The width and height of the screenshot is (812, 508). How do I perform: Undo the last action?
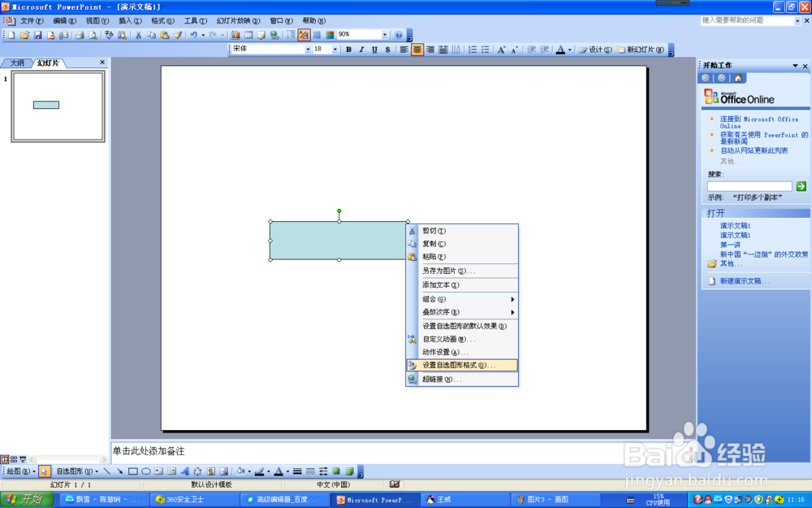tap(193, 35)
